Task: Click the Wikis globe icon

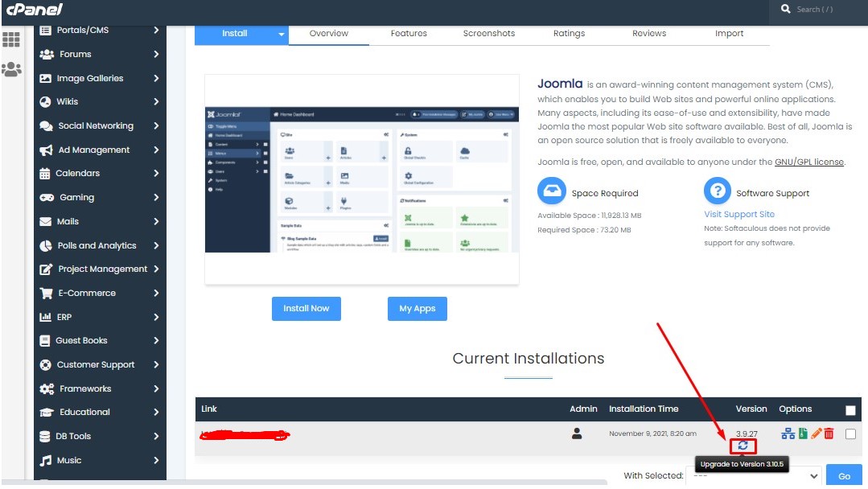Action: (x=45, y=102)
